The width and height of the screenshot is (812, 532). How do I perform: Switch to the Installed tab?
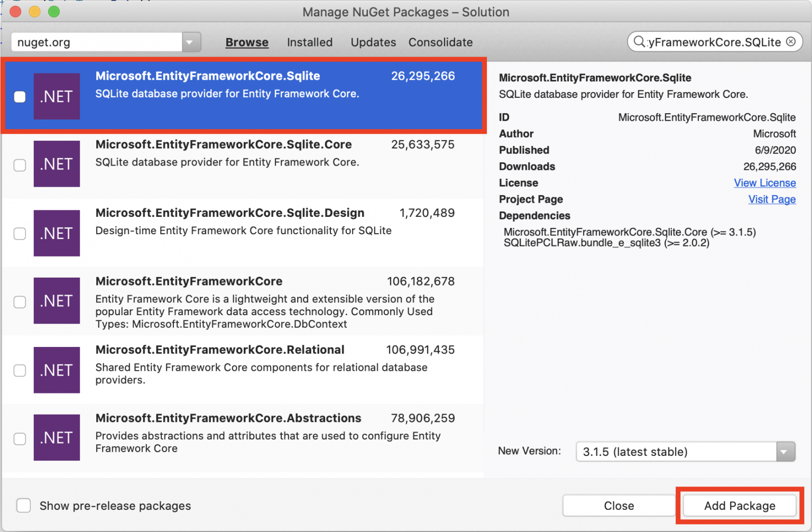tap(309, 42)
